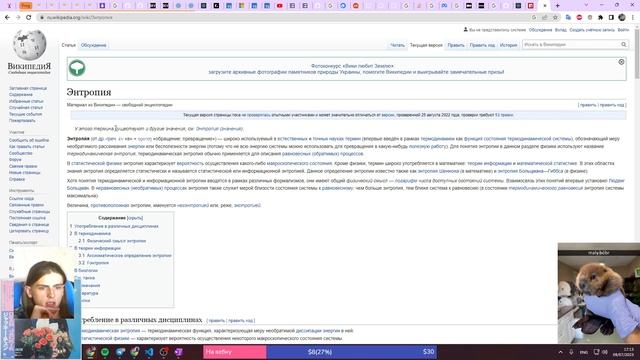Open the share icon in the address bar

(544, 18)
